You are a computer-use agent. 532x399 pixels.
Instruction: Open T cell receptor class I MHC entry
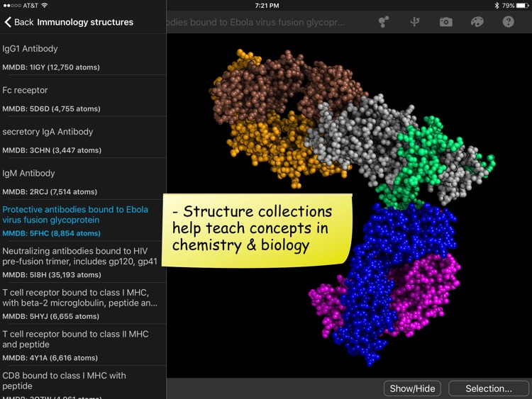point(83,303)
